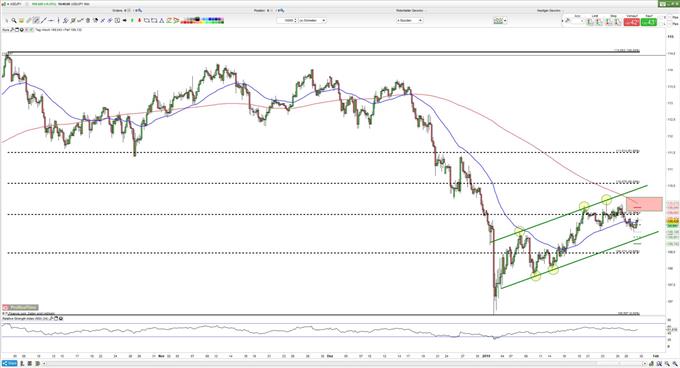Click the first Stop order button
The width and height of the screenshot is (680, 368).
608,22
